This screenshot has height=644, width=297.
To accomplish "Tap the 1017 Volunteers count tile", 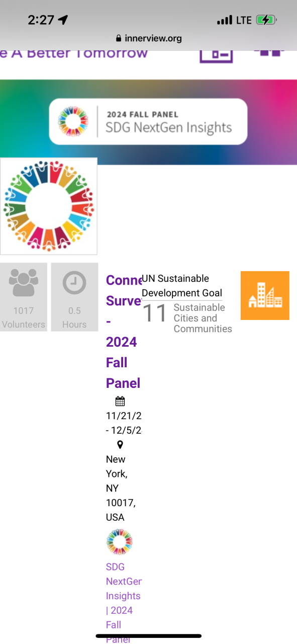I will (x=24, y=297).
